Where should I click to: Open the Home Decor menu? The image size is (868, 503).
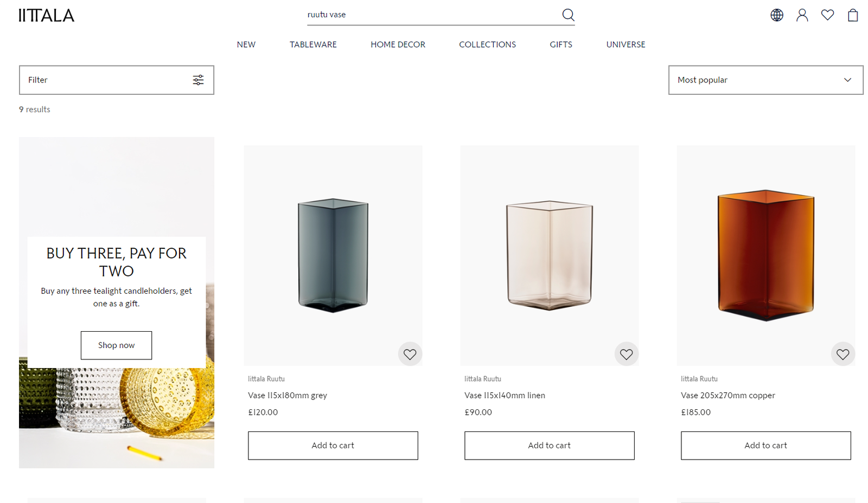click(398, 44)
